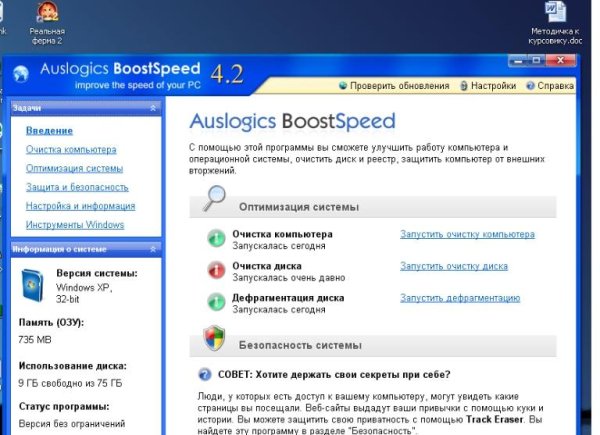
Task: Click the red status icon for Очистка диска
Action: 216,270
